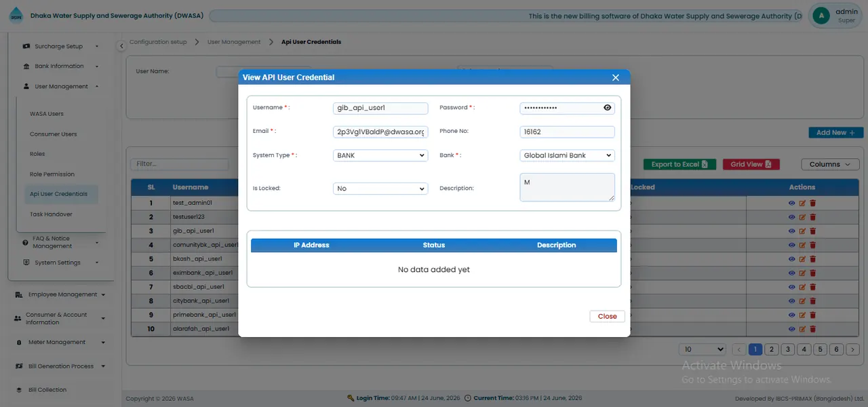Viewport: 868px width, 407px height.
Task: Edit row 1 test_admin01 with pencil icon
Action: [x=802, y=203]
